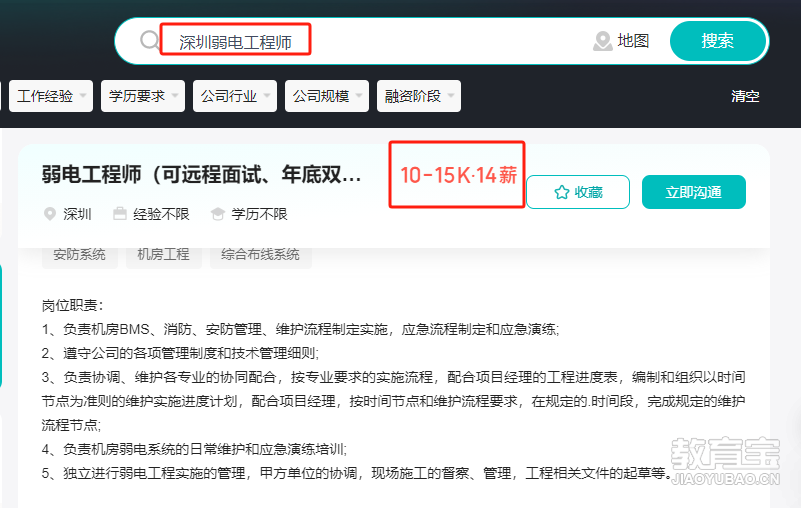
Task: Click line 5 独立进行弱电工程实施的管理
Action: (x=357, y=473)
